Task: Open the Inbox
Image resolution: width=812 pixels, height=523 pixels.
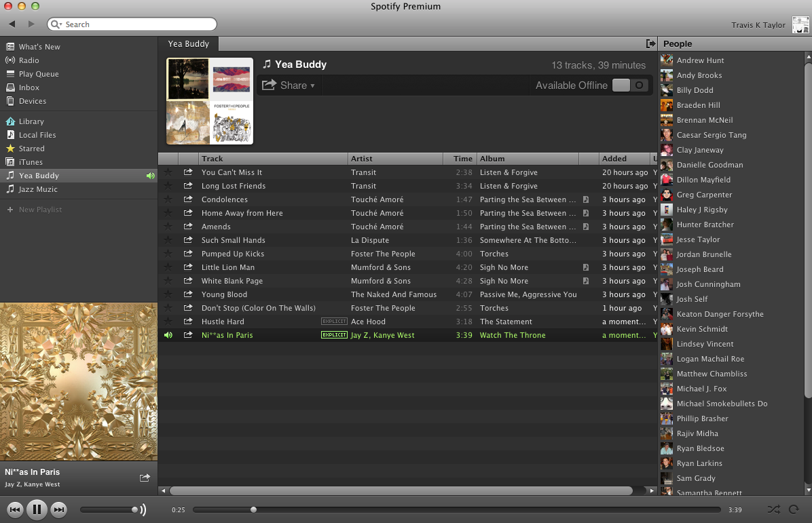Action: 29,88
